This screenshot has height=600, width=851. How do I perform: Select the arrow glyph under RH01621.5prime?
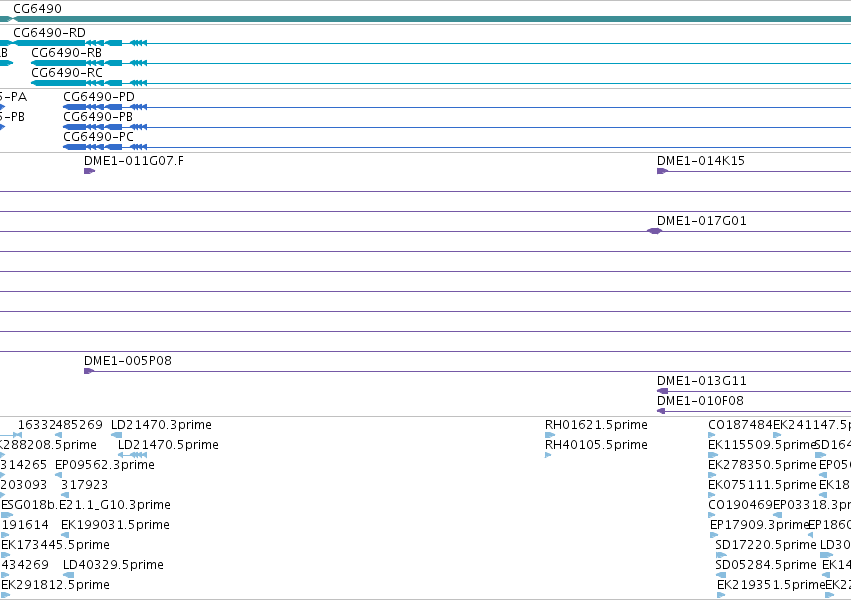click(x=550, y=435)
